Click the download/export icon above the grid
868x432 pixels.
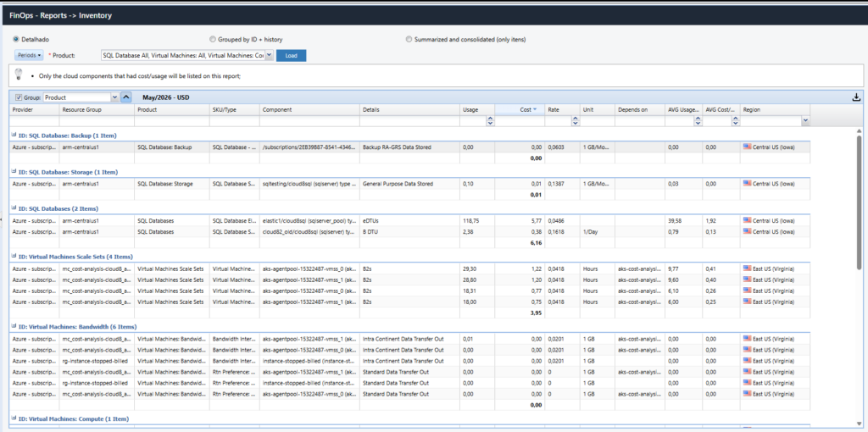[856, 97]
